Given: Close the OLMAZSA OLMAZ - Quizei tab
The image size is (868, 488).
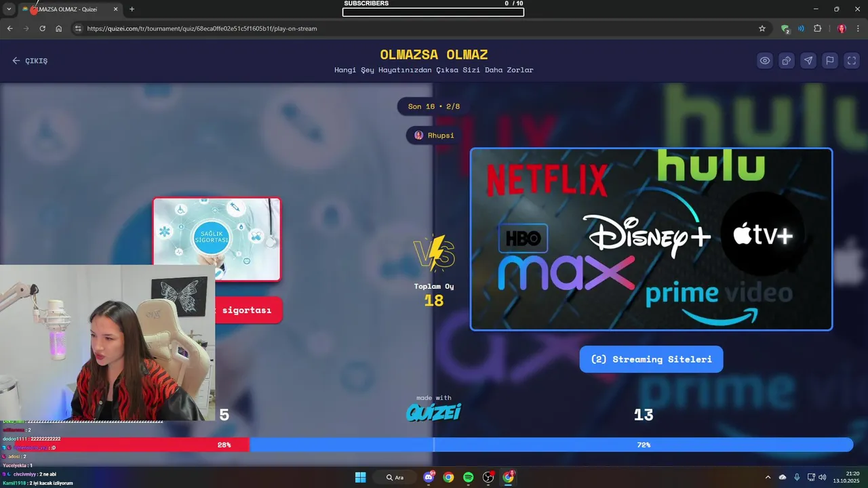Looking at the screenshot, I should click(115, 9).
